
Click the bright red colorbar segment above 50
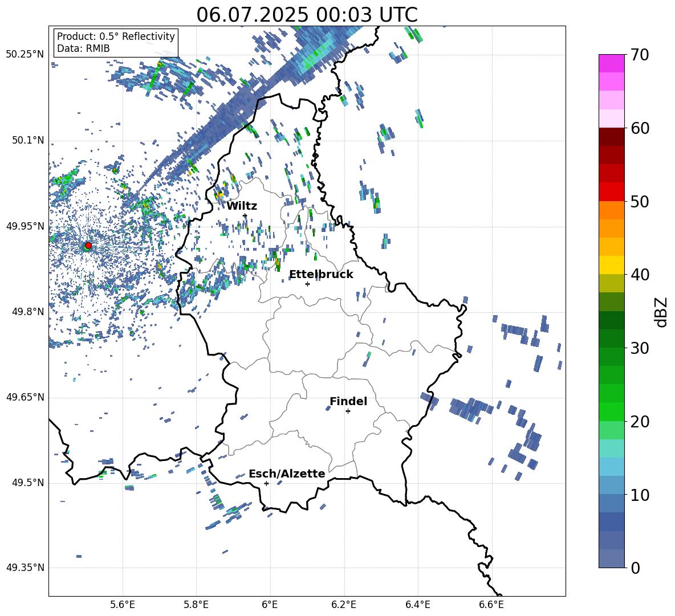612,192
